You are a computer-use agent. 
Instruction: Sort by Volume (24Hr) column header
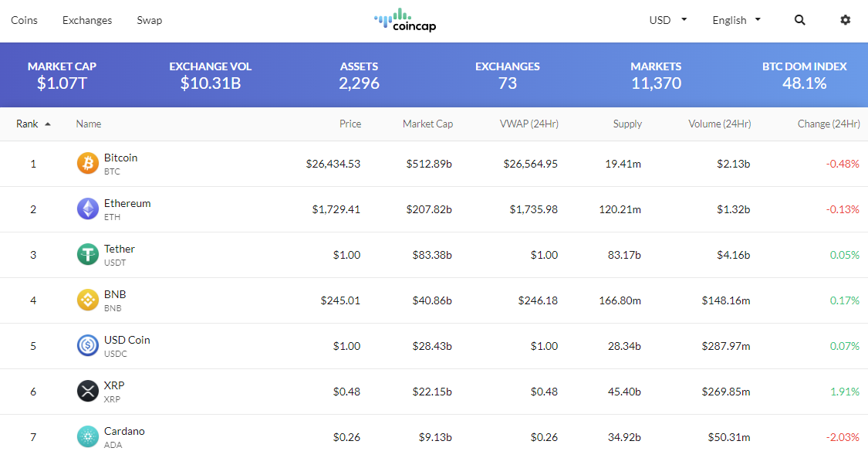[x=719, y=124]
